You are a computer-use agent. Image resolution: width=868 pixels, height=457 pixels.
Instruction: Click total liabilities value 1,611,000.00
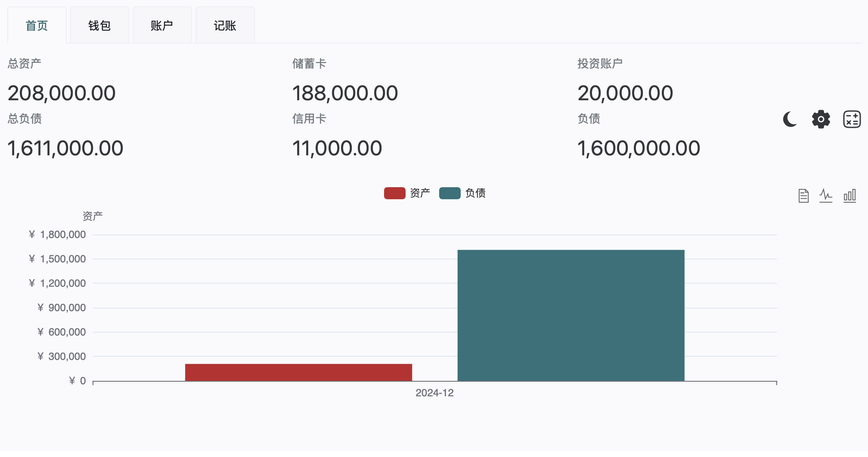(65, 148)
